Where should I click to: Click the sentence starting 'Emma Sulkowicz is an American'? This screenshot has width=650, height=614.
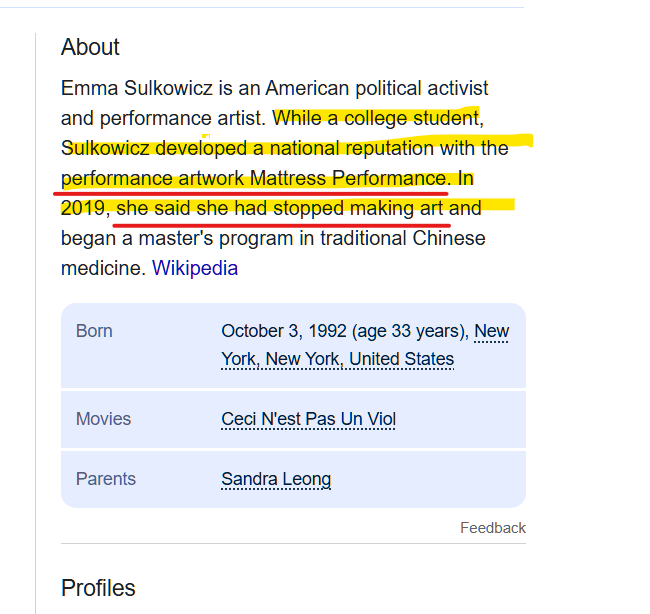274,103
